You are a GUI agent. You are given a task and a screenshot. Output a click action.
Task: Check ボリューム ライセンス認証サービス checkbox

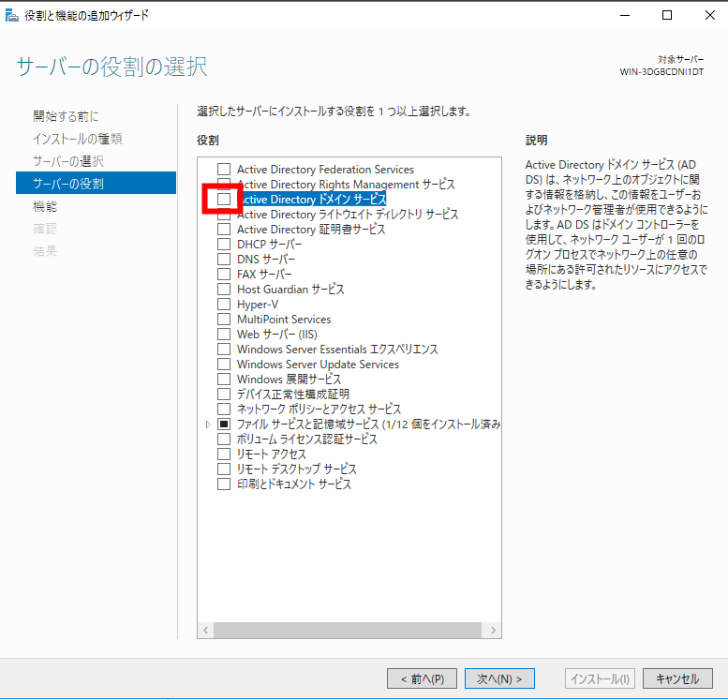pos(224,439)
